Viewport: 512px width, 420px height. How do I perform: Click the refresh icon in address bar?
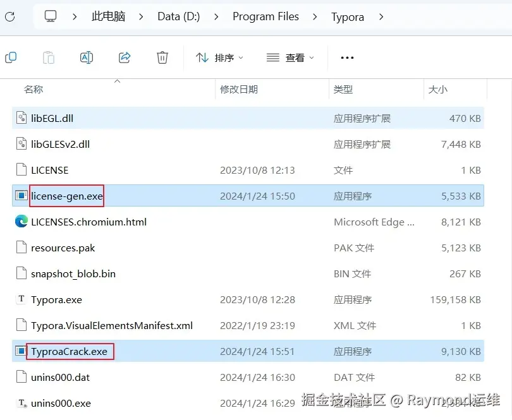9,16
